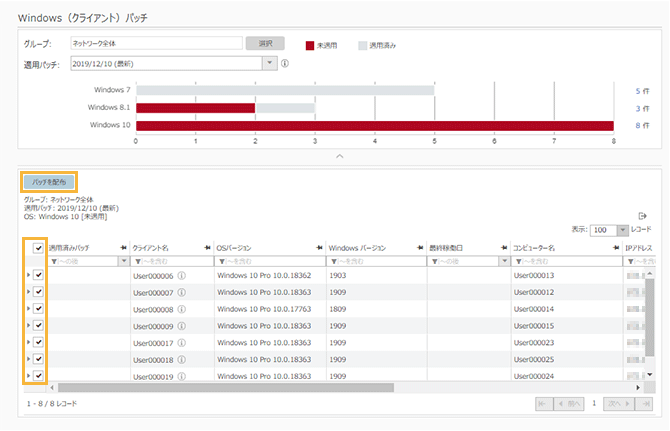The height and width of the screenshot is (431, 670).
Task: Click the red Windows 10 bar
Action: point(374,125)
